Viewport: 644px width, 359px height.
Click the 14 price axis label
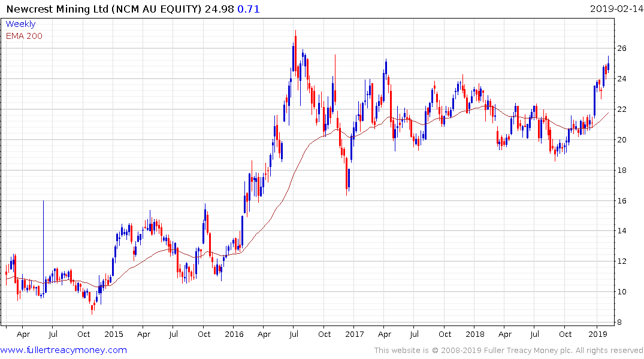[622, 230]
